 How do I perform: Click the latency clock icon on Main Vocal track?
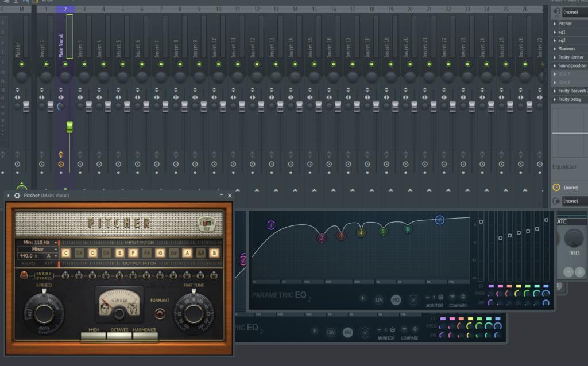[61, 164]
